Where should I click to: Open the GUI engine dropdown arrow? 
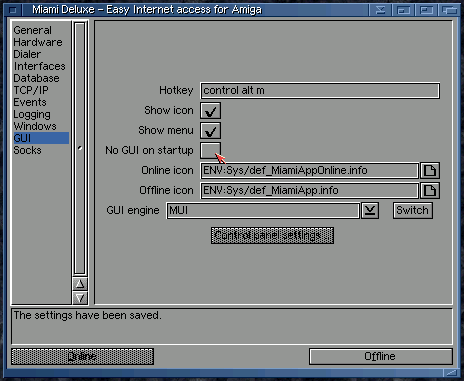(x=370, y=211)
